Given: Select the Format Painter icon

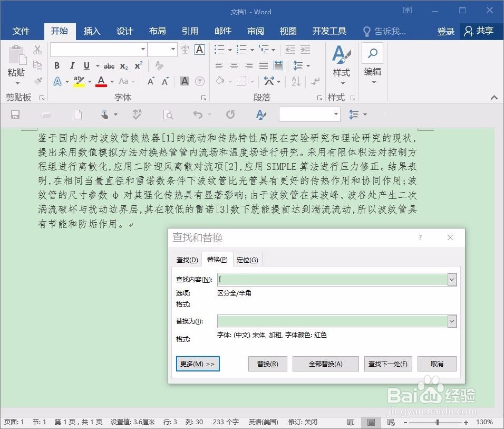Looking at the screenshot, I should (37, 81).
